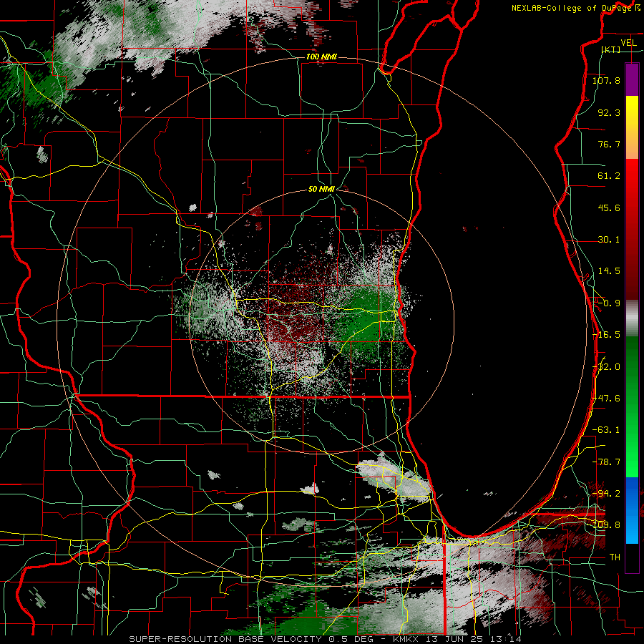Pick the blue segment of the color bar
This screenshot has width=644, height=644.
pyautogui.click(x=632, y=510)
